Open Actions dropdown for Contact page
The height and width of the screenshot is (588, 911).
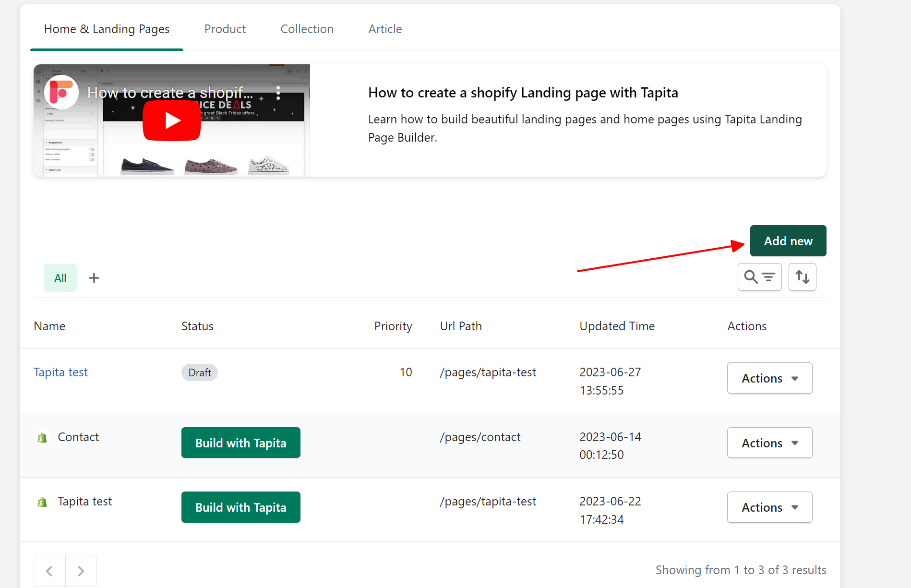click(770, 443)
